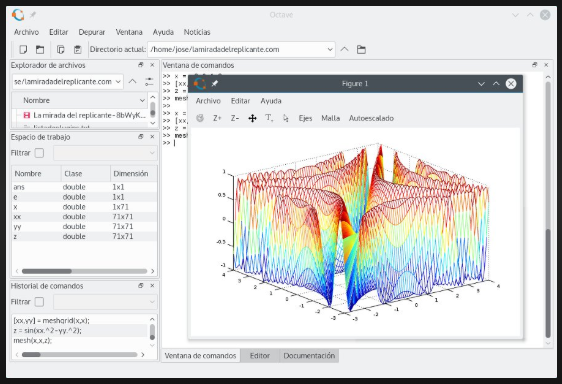
Task: Switch to the Documentación tab
Action: 309,356
